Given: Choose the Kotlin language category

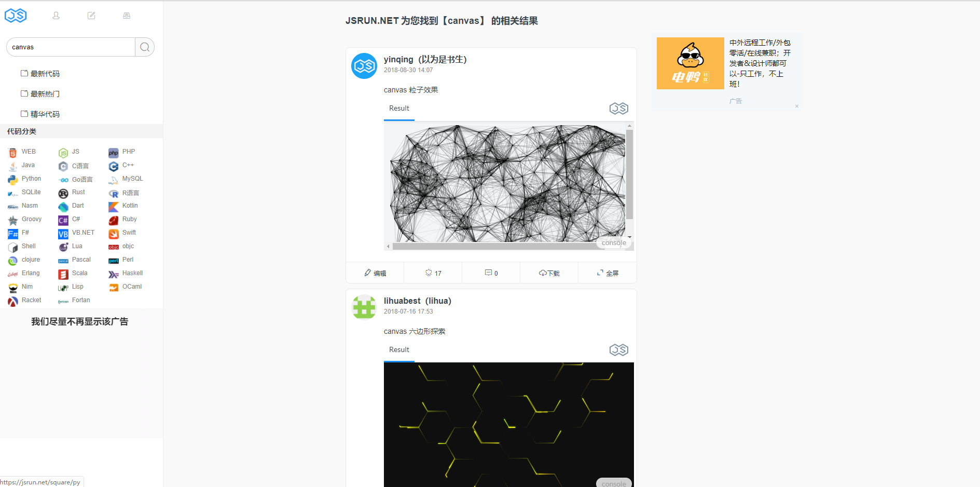Looking at the screenshot, I should (123, 206).
